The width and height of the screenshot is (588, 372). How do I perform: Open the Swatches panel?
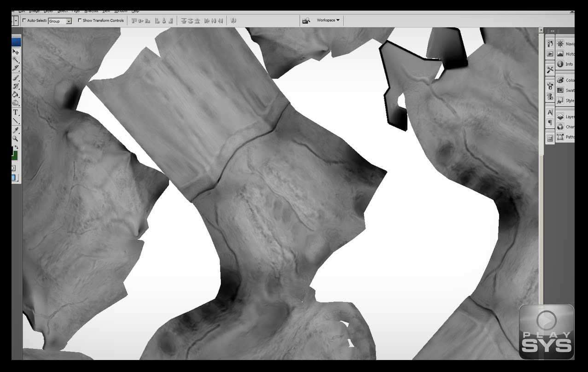click(x=565, y=90)
